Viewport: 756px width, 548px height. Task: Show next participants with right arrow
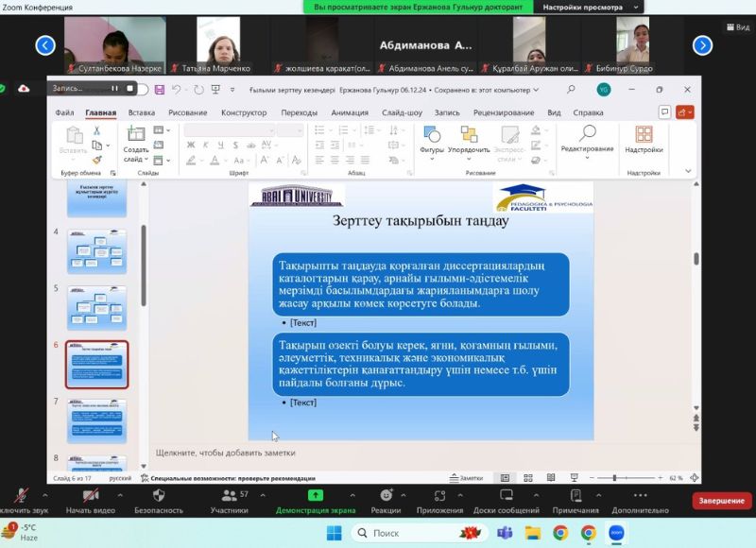(x=702, y=45)
